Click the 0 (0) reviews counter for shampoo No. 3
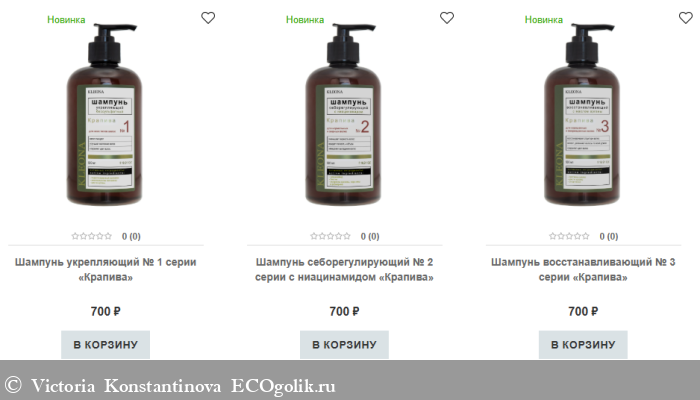 609,237
